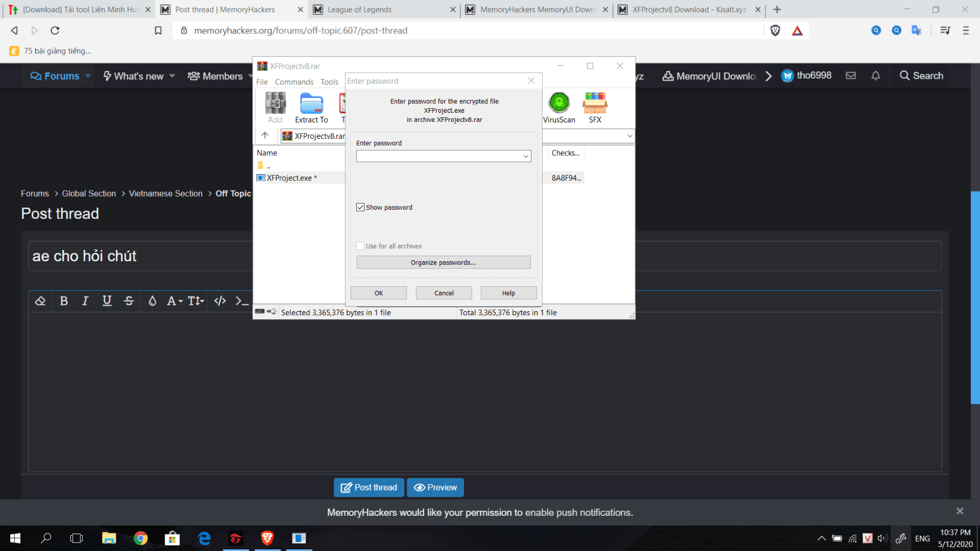Click the page vertical scrollbar thumb
This screenshot has width=980, height=551.
pyautogui.click(x=975, y=298)
